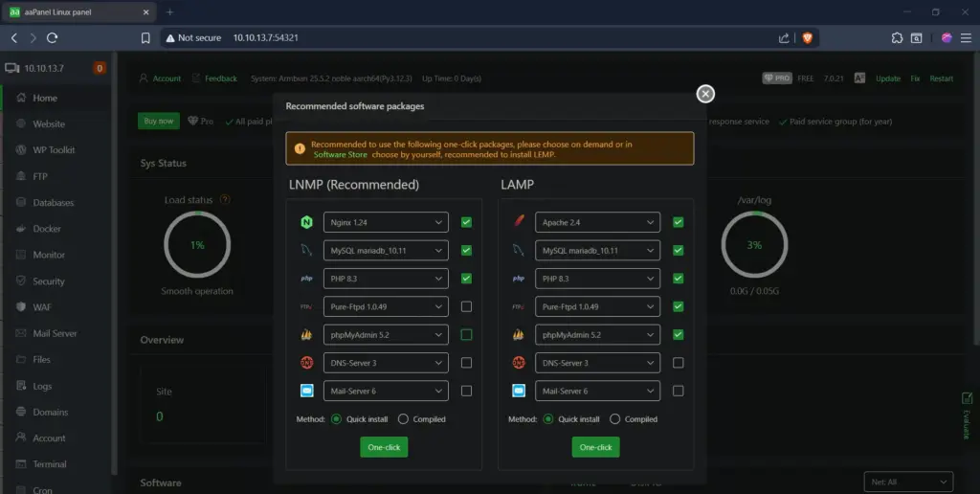
Task: Click the Restart link
Action: click(x=942, y=79)
